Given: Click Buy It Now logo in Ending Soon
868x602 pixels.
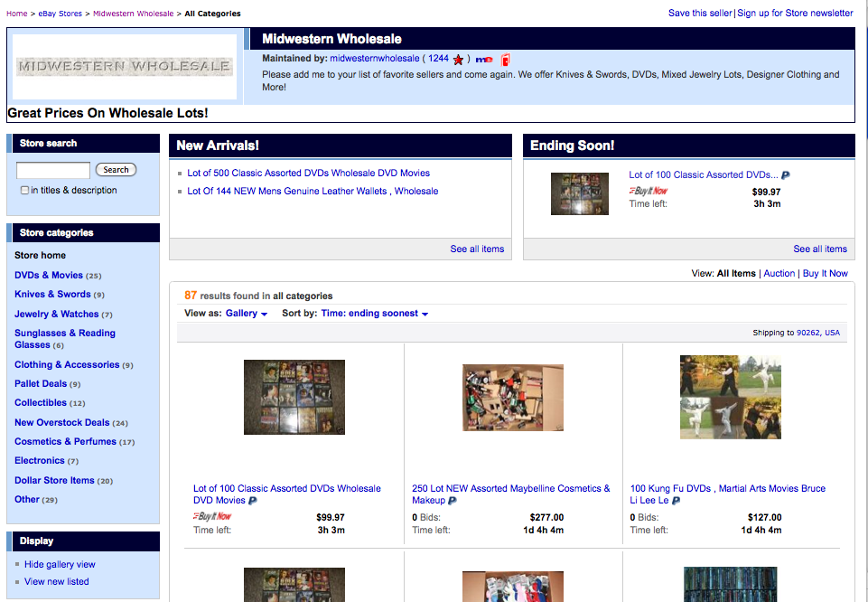Looking at the screenshot, I should coord(649,191).
